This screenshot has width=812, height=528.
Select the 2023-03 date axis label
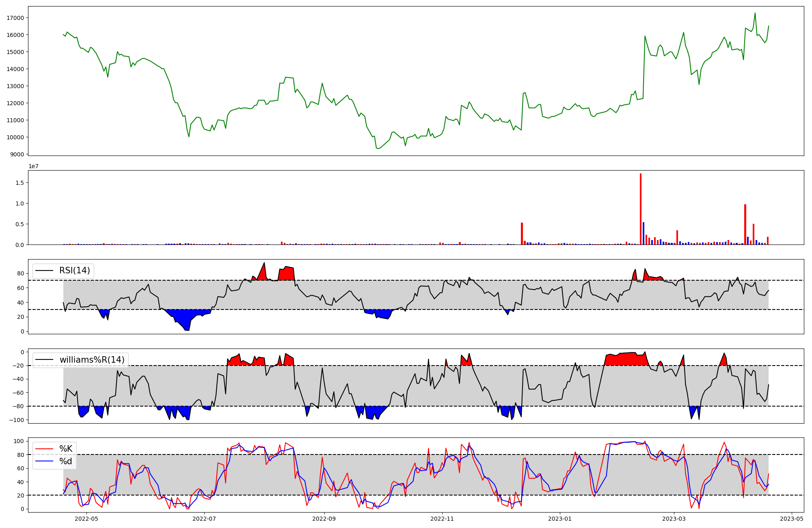[674, 519]
